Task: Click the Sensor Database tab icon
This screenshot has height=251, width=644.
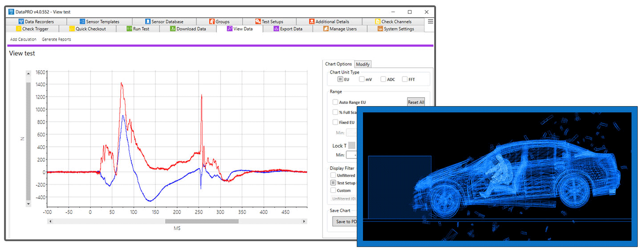Action: (147, 21)
